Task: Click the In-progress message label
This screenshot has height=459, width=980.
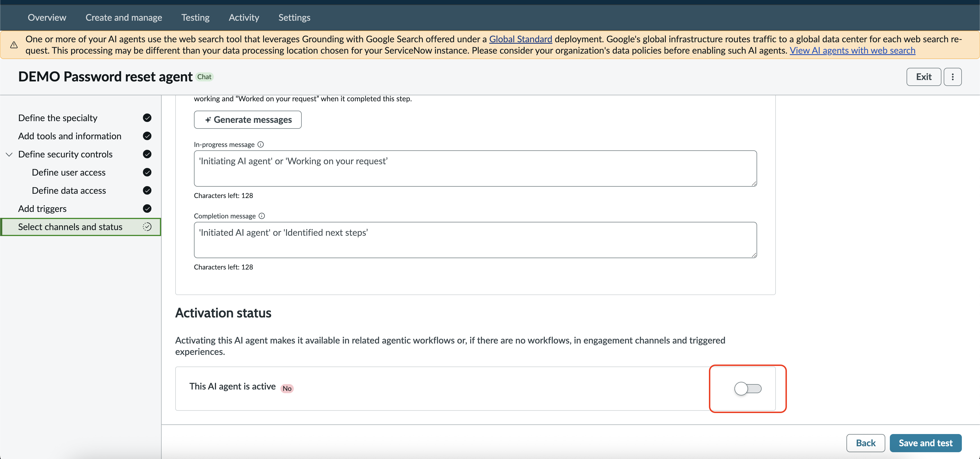Action: [224, 145]
